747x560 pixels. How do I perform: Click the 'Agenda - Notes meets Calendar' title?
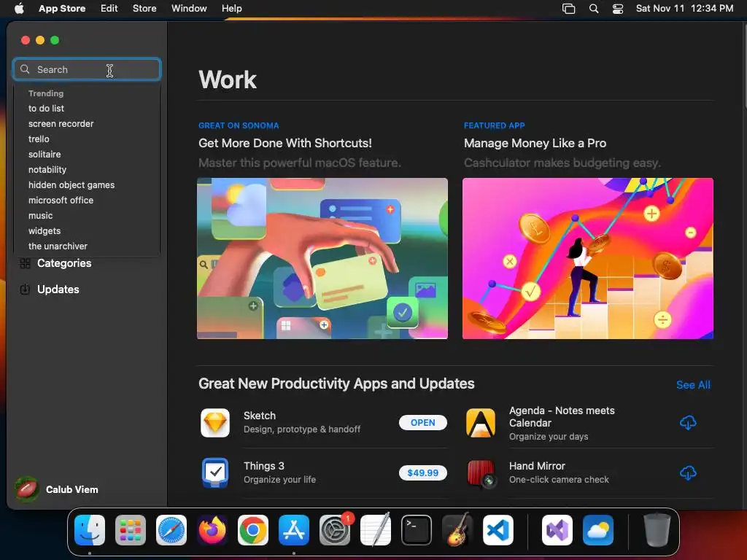(562, 416)
